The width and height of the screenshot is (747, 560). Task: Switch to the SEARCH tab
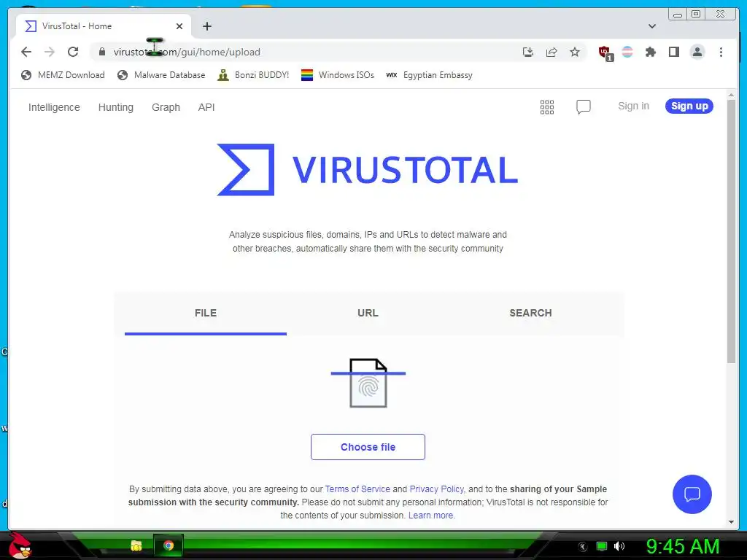(x=530, y=313)
